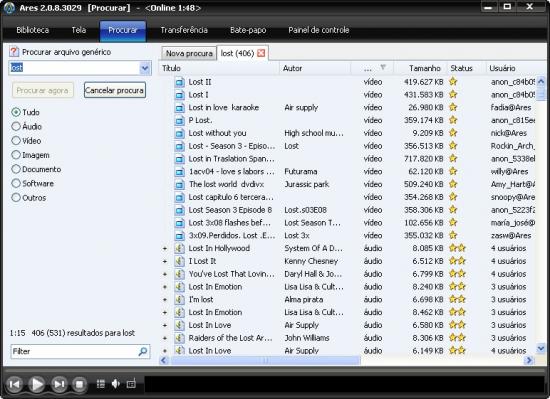
Task: Click audio icon of Lost In Hollywood
Action: point(179,248)
